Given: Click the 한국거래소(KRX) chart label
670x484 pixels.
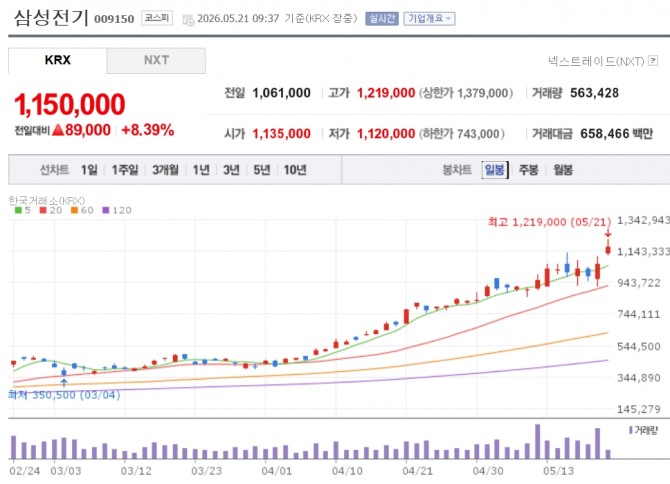Looking at the screenshot, I should pos(47,200).
